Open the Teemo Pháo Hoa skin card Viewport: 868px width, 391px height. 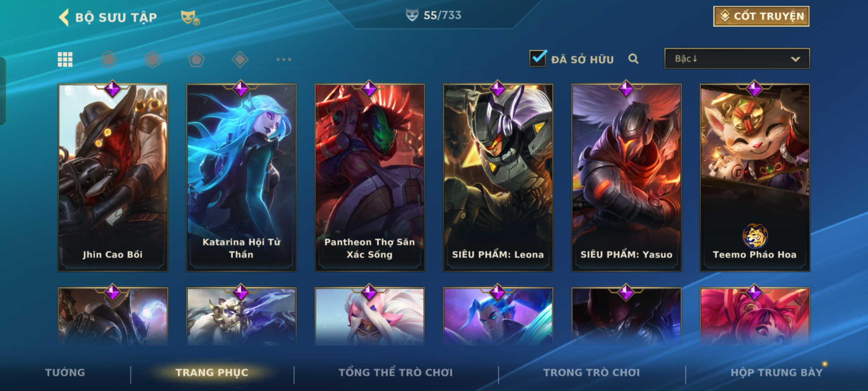[x=755, y=178]
